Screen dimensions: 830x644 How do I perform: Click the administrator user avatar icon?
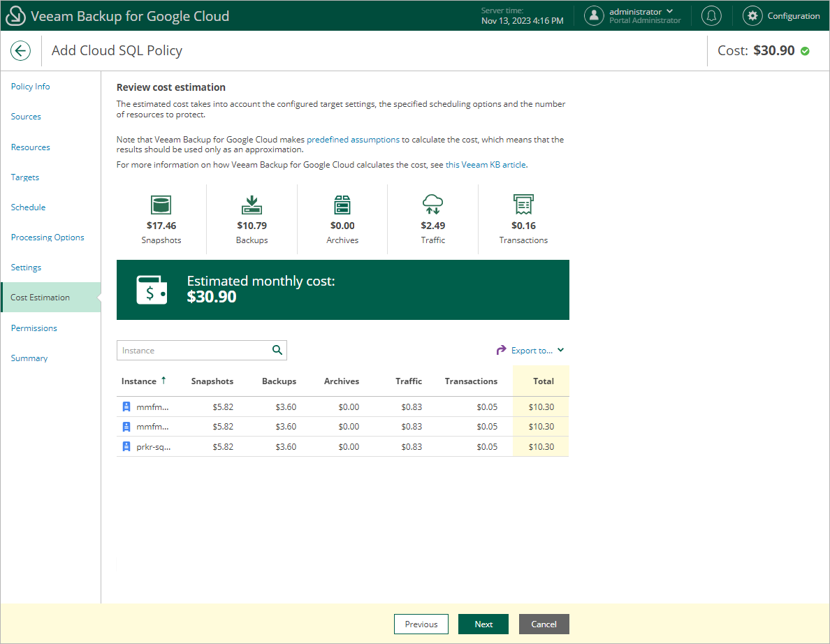pos(594,16)
